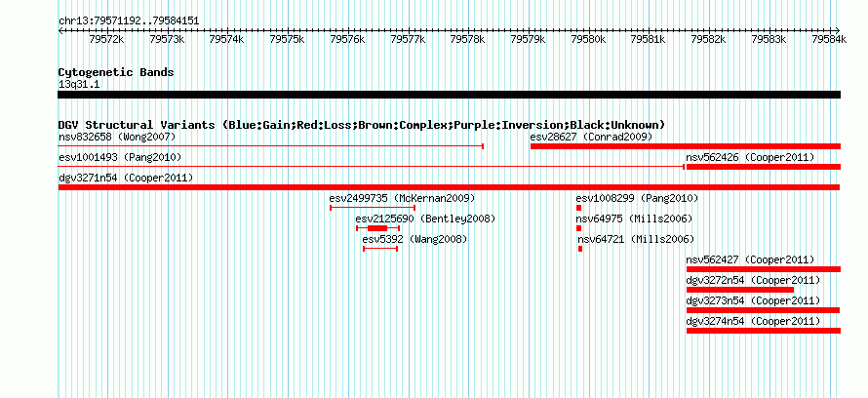Screen dimensions: 868x398
Task: Click the nsv832658 (Wong2007) variant label
Action: pos(117,137)
